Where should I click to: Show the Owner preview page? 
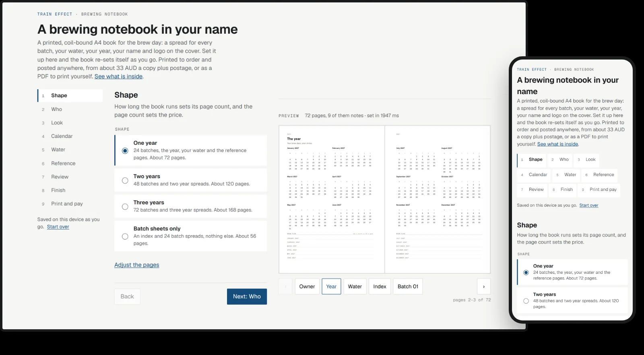click(x=307, y=287)
